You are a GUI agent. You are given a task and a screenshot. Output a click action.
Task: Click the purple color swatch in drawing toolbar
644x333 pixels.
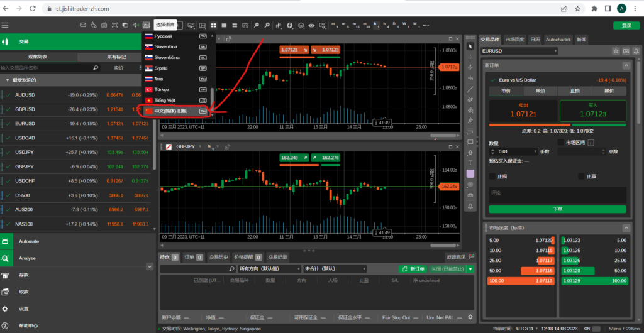point(470,173)
